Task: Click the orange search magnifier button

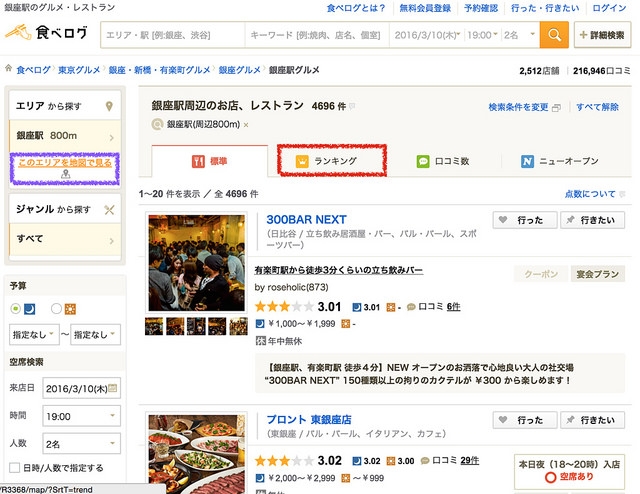Action: pyautogui.click(x=554, y=35)
